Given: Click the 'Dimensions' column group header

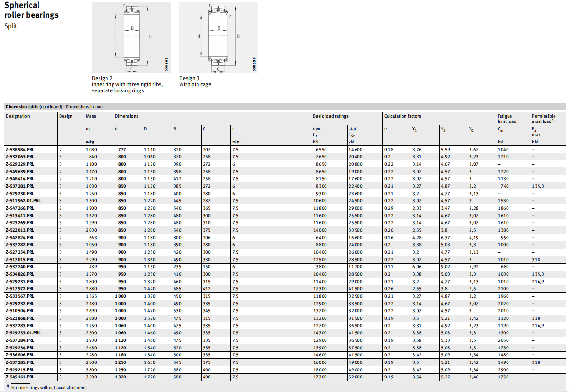Looking at the screenshot, I should (127, 116).
